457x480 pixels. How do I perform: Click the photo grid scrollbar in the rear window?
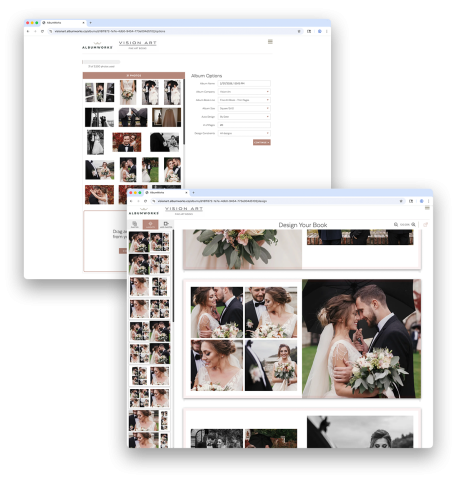184,112
